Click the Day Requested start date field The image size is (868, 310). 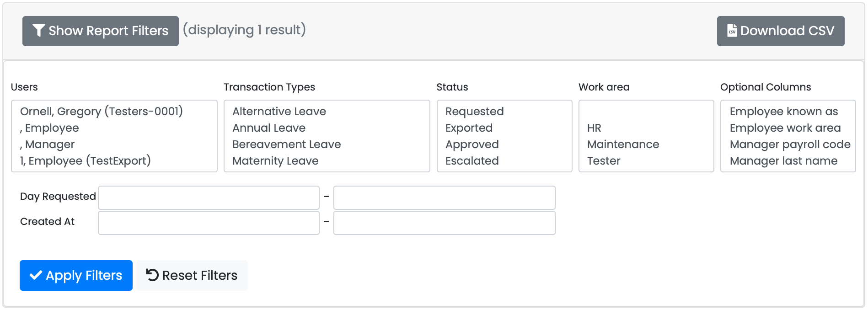(209, 198)
